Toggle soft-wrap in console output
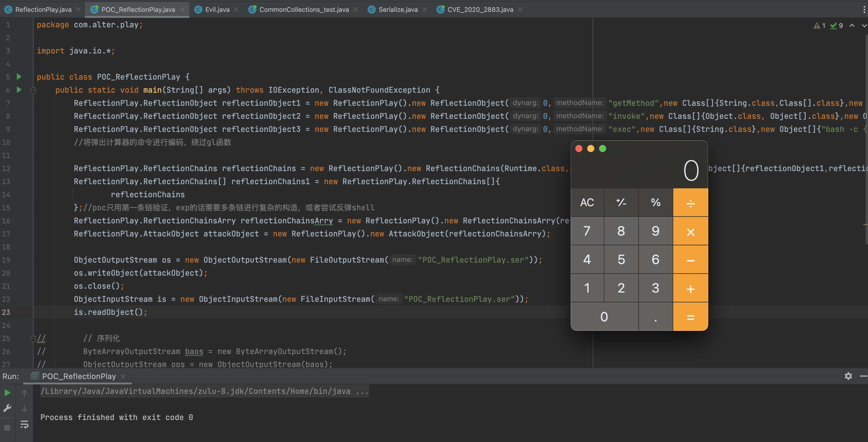The width and height of the screenshot is (868, 442). point(24,424)
